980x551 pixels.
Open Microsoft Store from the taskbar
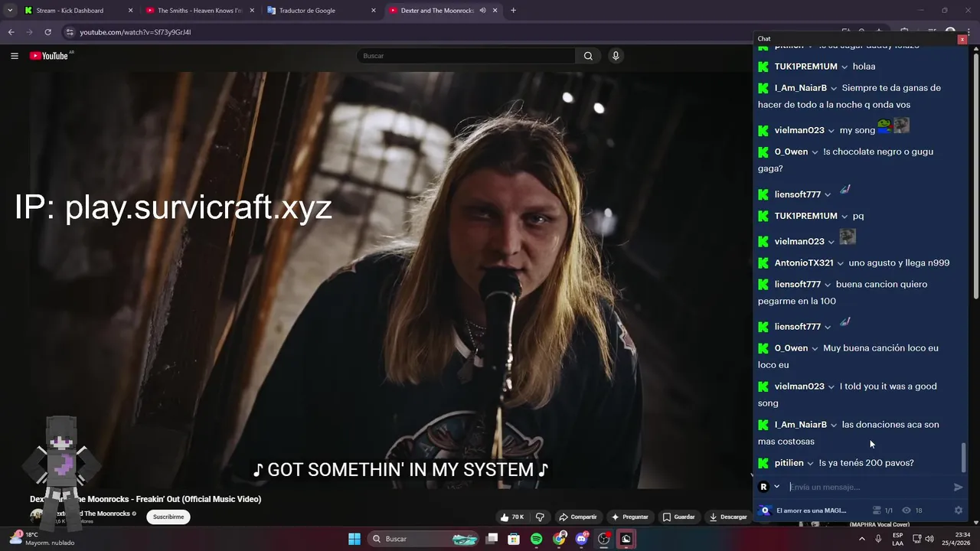[515, 539]
